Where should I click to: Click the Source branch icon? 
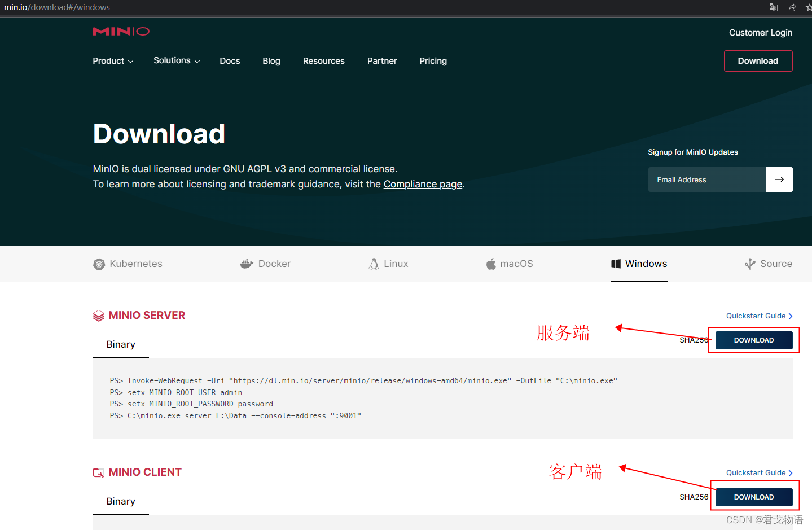(x=750, y=264)
